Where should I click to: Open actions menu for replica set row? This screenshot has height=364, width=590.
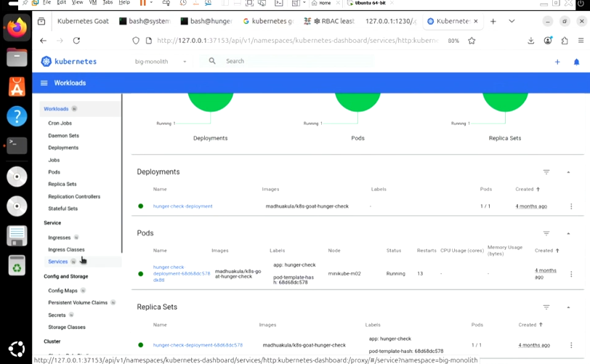pos(571,345)
